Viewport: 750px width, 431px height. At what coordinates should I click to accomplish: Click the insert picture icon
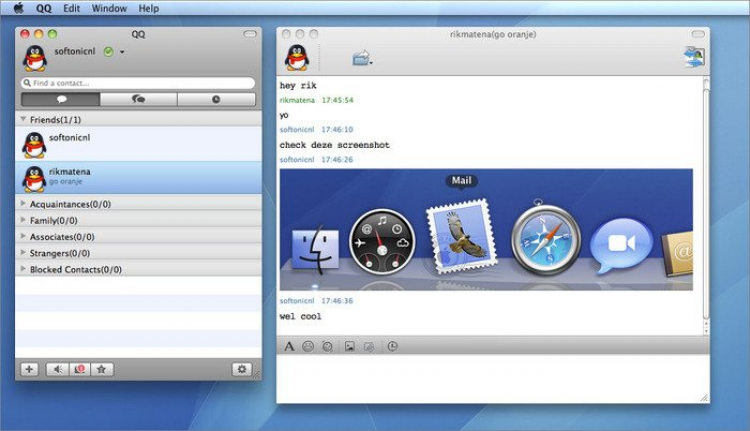(350, 346)
